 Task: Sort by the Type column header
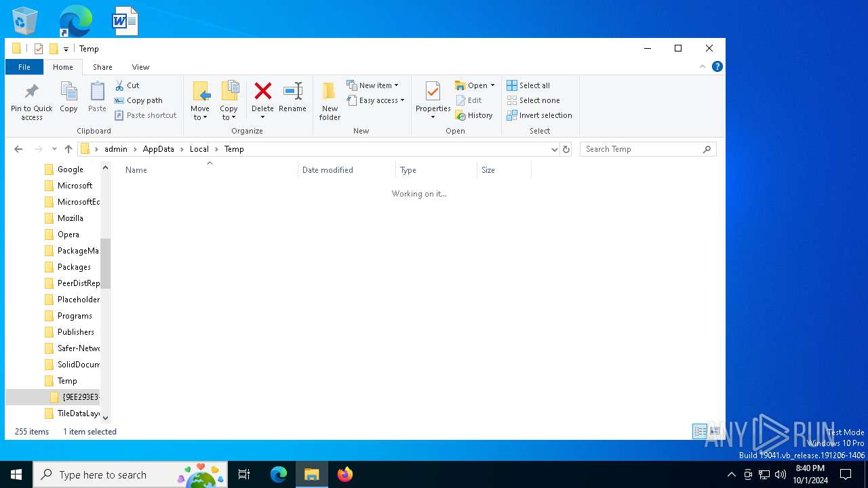pos(436,170)
